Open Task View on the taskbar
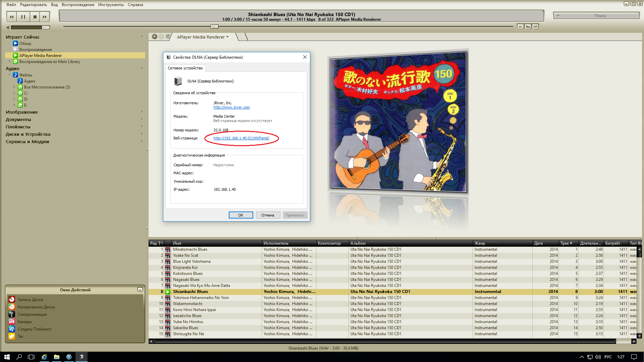 (31, 357)
